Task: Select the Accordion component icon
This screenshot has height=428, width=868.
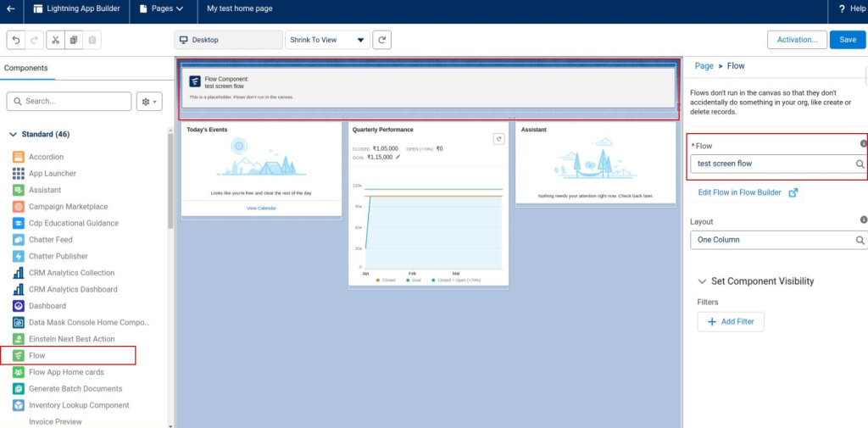Action: click(x=19, y=157)
